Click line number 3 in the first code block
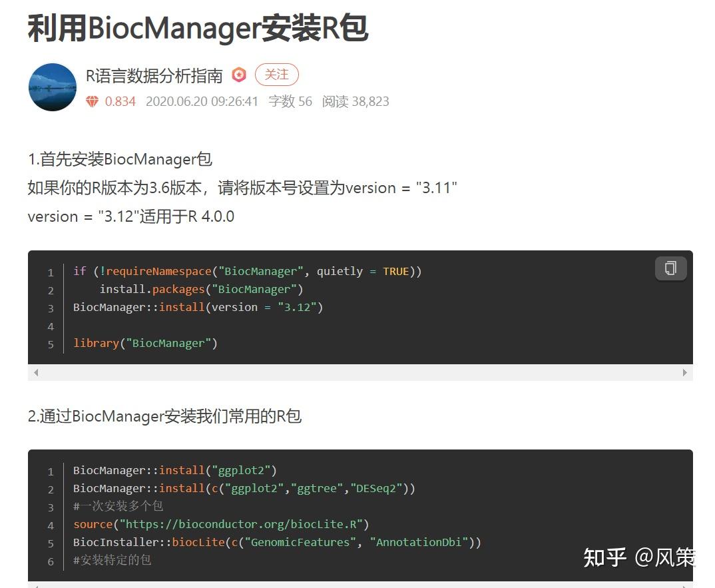715x588 pixels. (51, 307)
